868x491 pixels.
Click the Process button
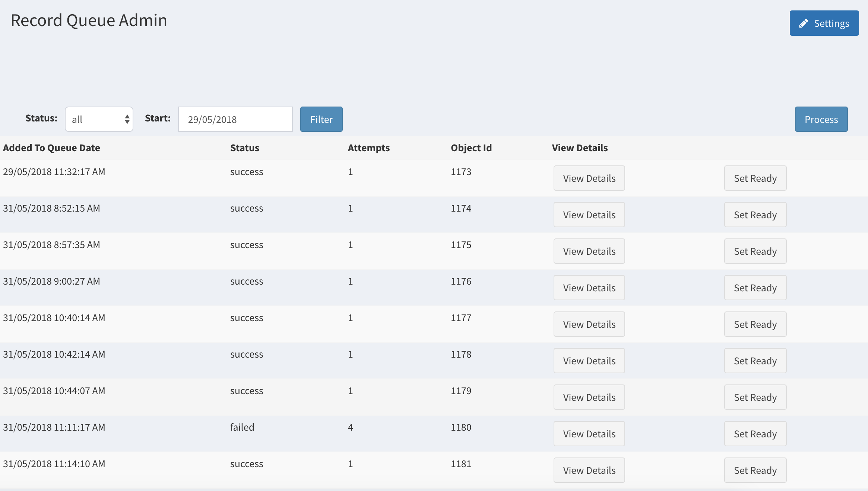[x=821, y=119]
